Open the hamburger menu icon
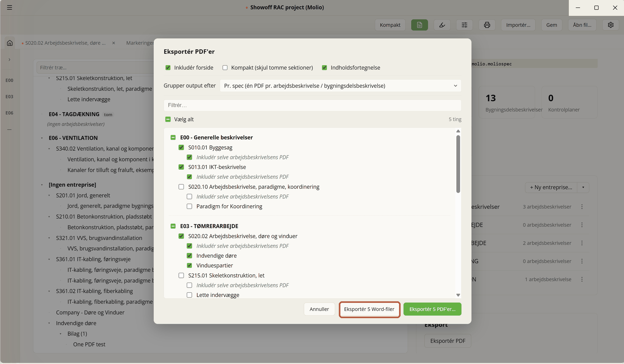 tap(9, 7)
